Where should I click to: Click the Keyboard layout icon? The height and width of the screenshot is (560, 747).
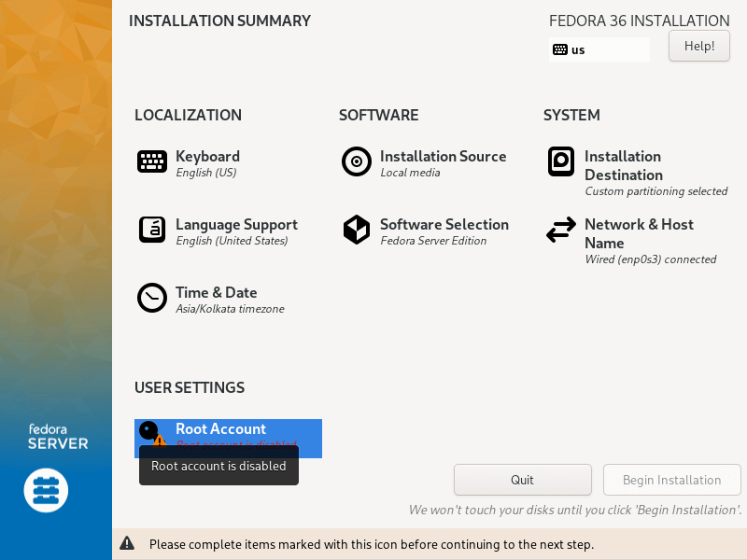pyautogui.click(x=152, y=161)
